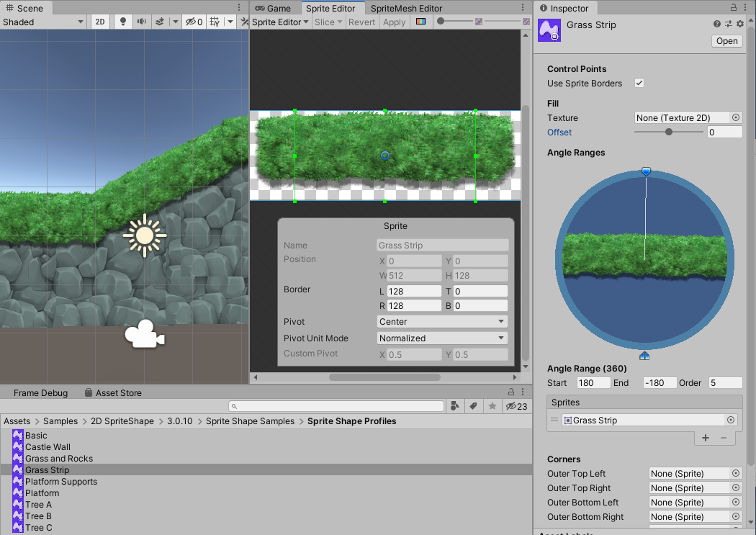Lock the Inspector with padlock icon

(x=733, y=8)
